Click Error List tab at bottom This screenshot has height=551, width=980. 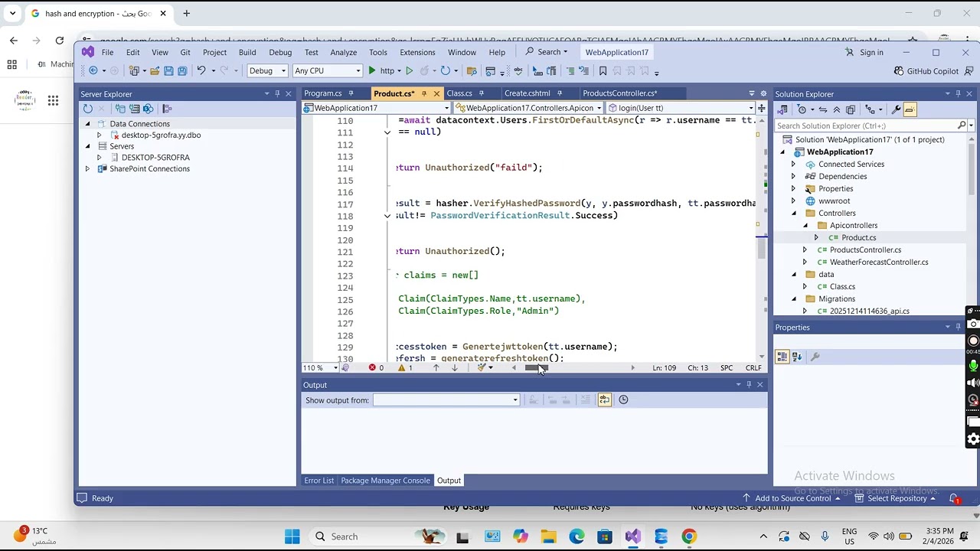click(x=318, y=481)
